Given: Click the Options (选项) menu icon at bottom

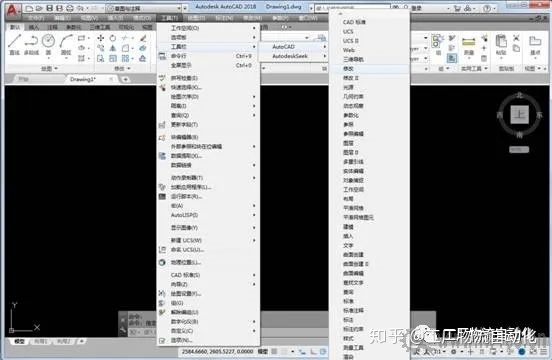Looking at the screenshot, I should pos(162,340).
